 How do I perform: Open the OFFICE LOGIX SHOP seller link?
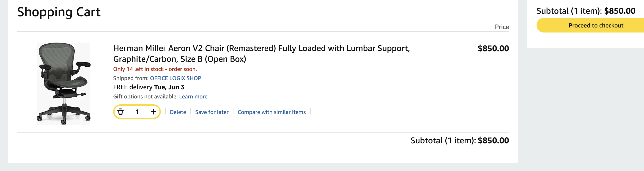tap(175, 78)
